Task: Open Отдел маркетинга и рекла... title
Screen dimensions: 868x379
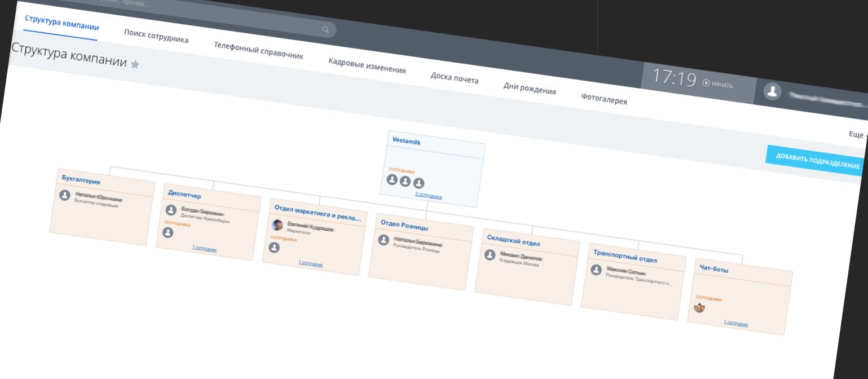Action: [318, 213]
